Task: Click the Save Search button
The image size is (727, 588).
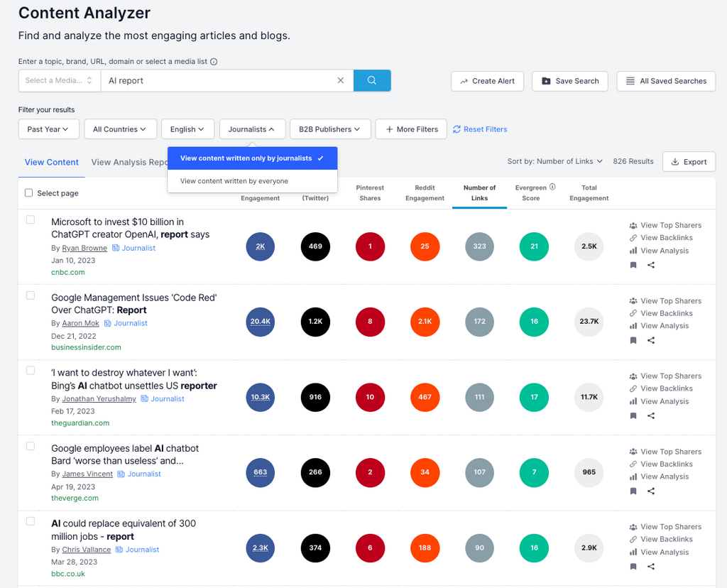Action: [x=570, y=81]
